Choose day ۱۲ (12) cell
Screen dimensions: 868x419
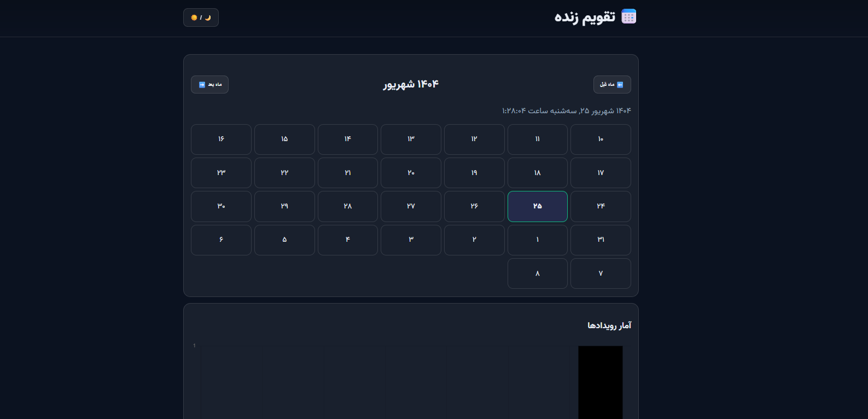474,139
